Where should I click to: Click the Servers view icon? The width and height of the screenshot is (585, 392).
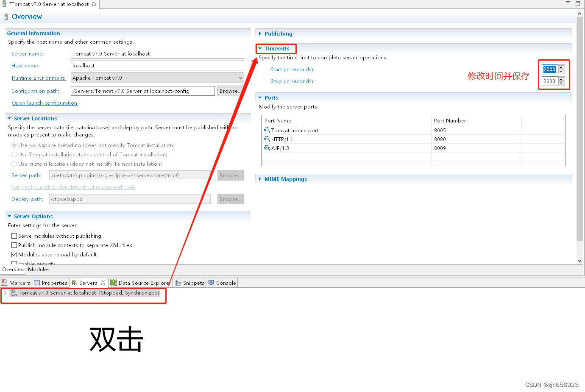(x=75, y=283)
